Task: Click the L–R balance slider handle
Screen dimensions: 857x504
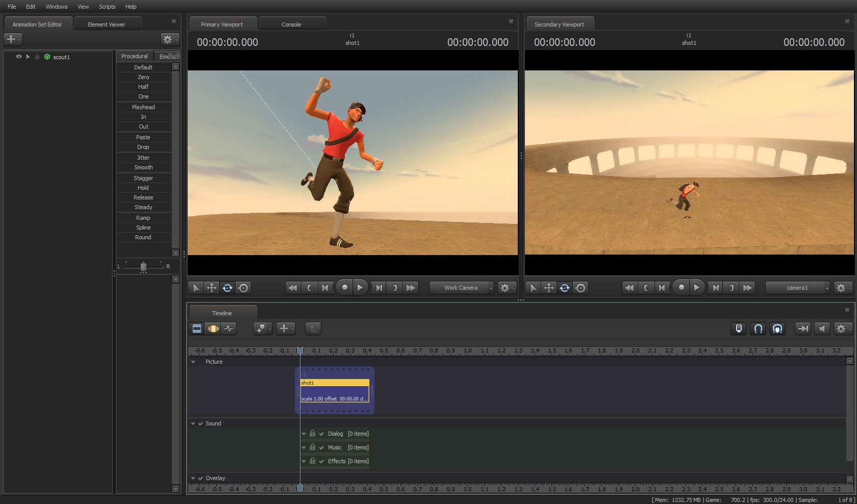Action: click(x=143, y=266)
